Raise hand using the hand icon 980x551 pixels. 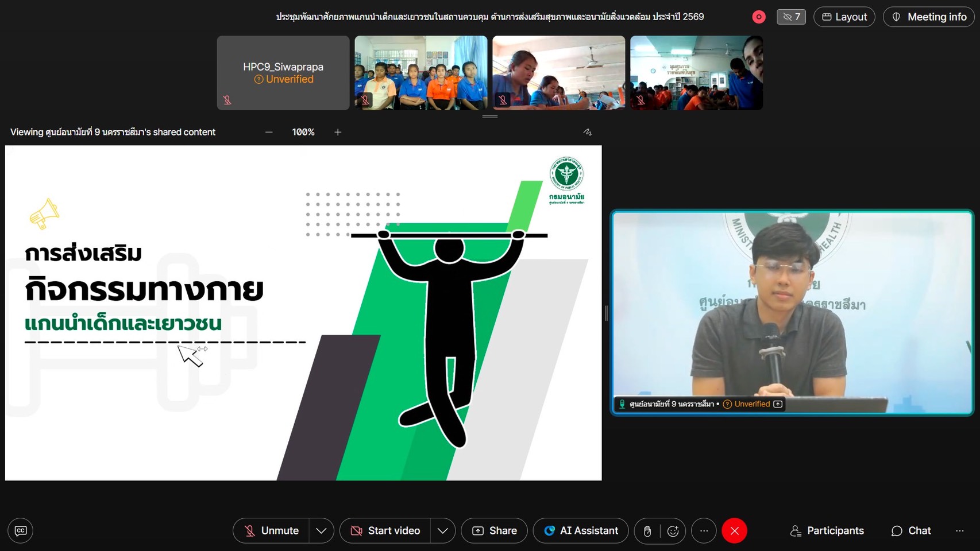[x=647, y=531]
